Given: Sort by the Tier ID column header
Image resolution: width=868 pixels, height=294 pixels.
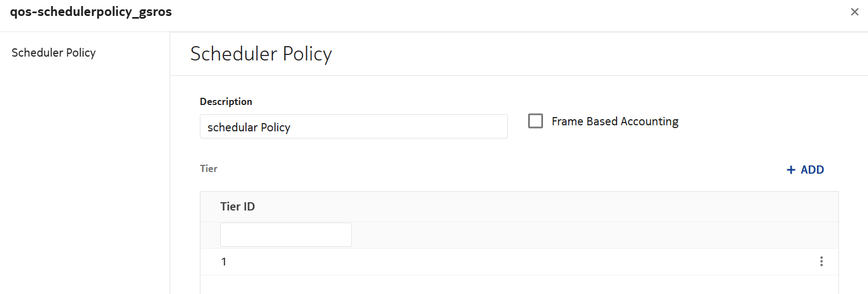Looking at the screenshot, I should coord(238,207).
